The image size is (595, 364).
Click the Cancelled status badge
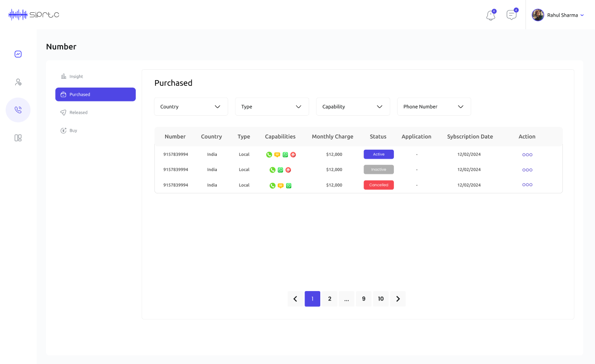coord(378,185)
